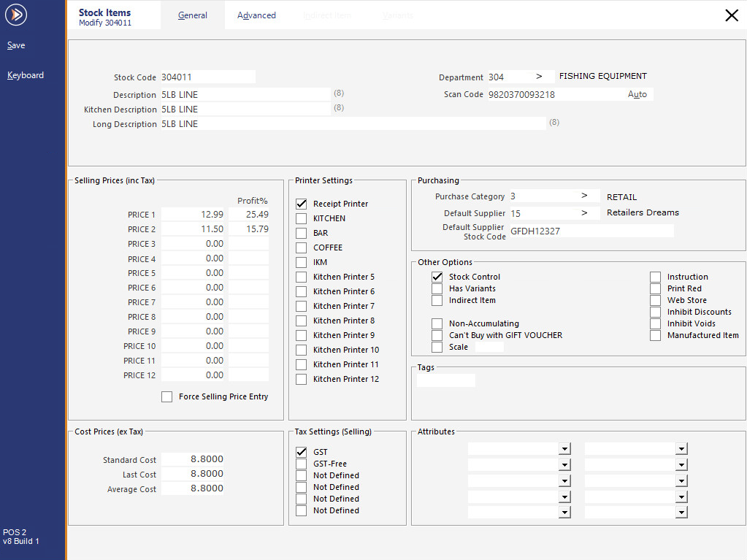Click the Kitchen Description field

tap(245, 109)
